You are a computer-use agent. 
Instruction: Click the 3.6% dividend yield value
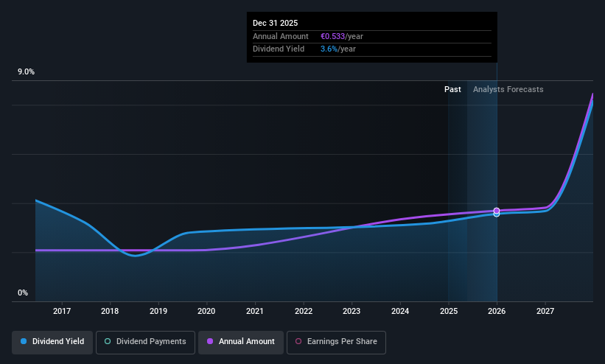(x=329, y=49)
